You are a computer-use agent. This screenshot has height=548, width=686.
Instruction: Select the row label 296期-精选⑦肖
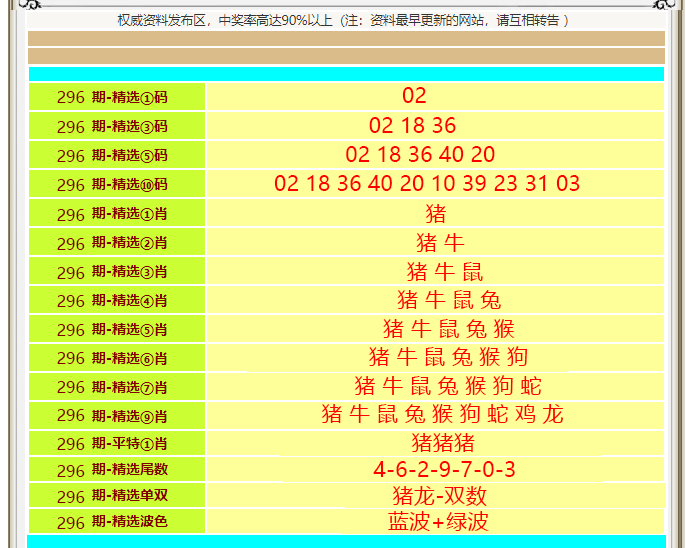click(112, 387)
